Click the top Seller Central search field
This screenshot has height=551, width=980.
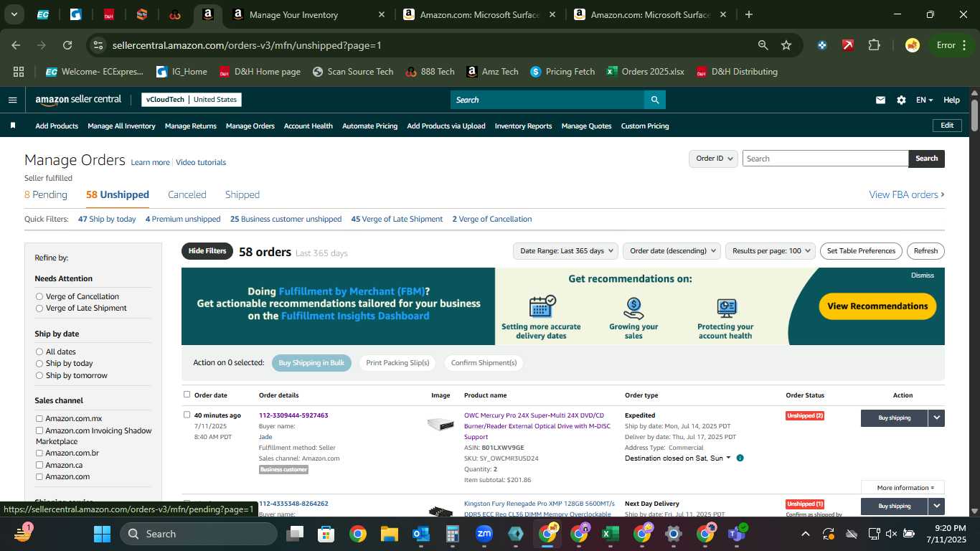click(547, 100)
